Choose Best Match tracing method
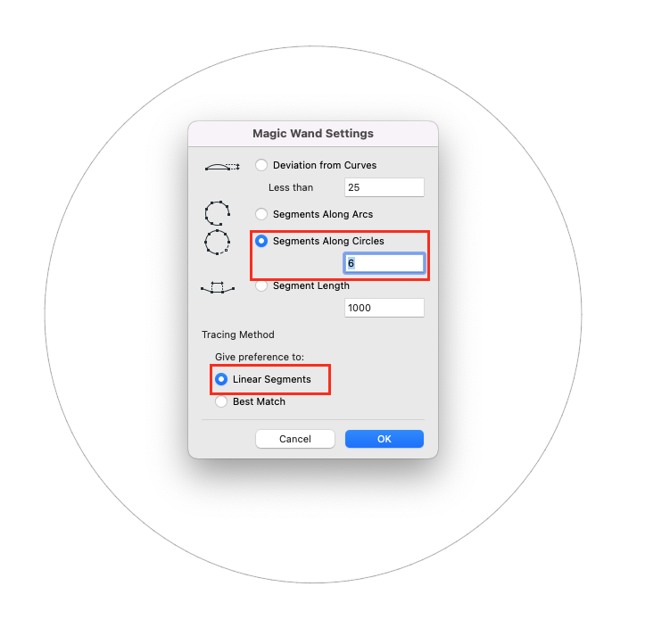Screen dimensions: 645x644 (221, 401)
